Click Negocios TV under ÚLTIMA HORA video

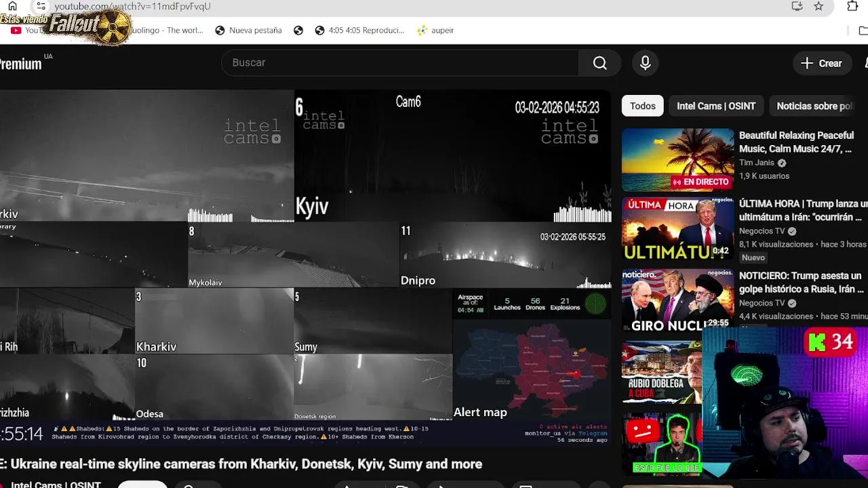coord(762,231)
